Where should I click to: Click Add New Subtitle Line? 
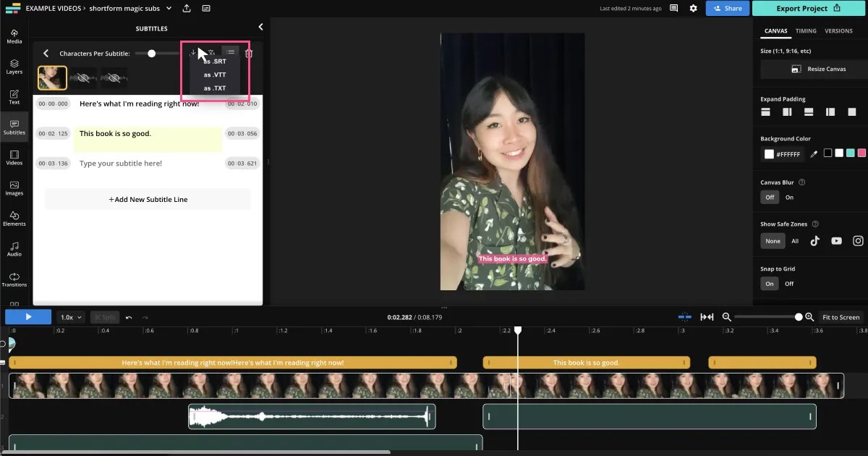pyautogui.click(x=148, y=199)
